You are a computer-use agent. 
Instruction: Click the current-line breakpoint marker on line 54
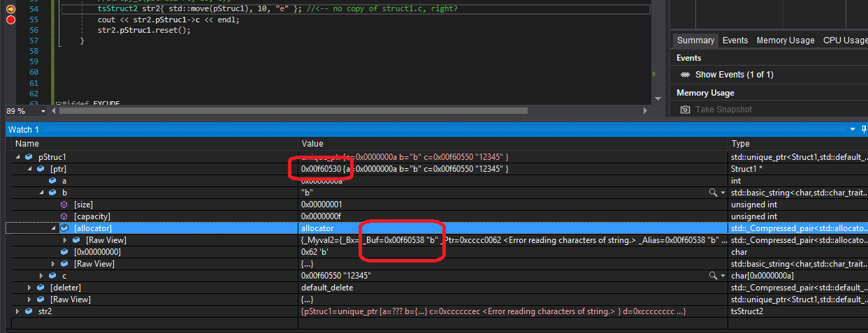click(10, 9)
